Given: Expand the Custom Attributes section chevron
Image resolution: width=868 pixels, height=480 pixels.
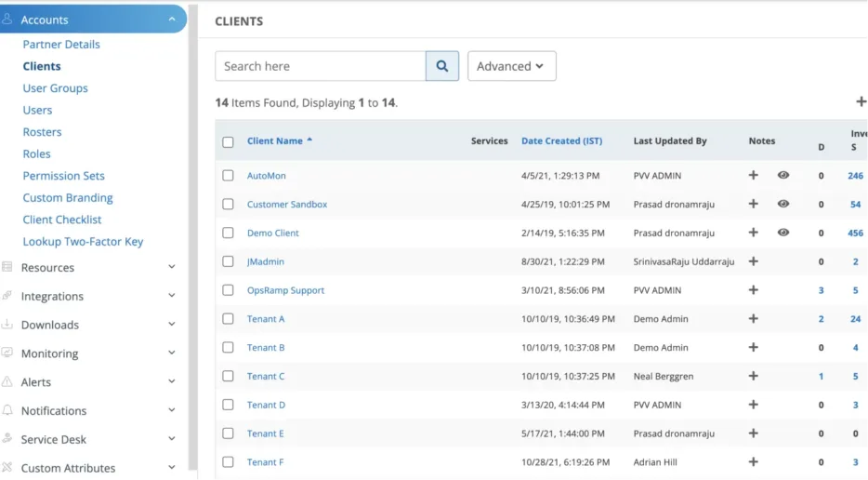Looking at the screenshot, I should click(x=172, y=467).
